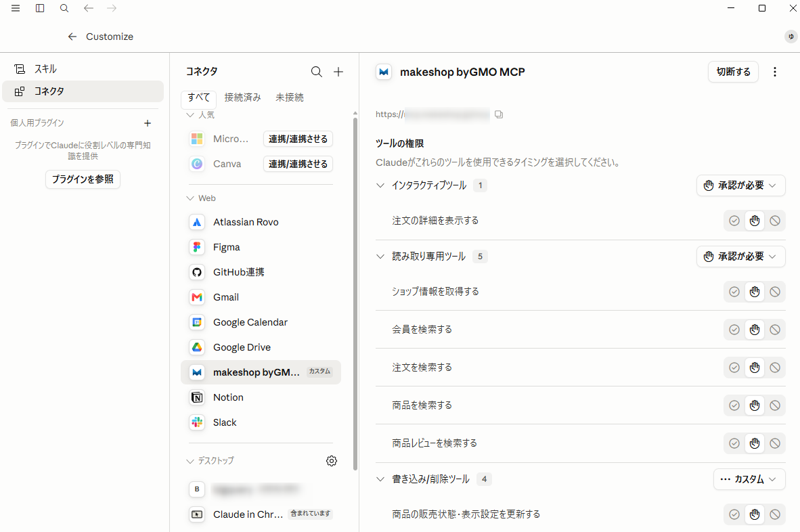Open スキル in the sidebar
Viewport: 800px width, 532px height.
(83, 69)
